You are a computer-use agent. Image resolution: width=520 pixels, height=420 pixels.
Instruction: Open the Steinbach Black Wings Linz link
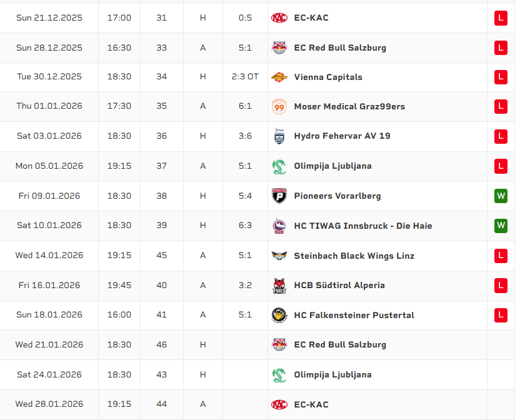[x=354, y=256]
